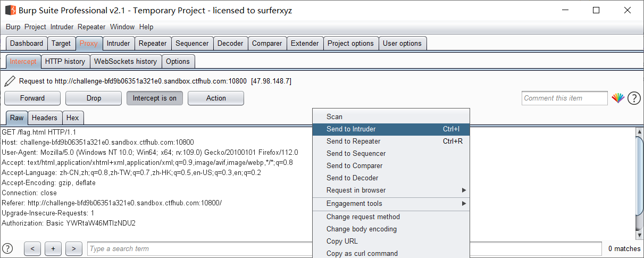Open the help icon beside the comment field

pyautogui.click(x=634, y=98)
